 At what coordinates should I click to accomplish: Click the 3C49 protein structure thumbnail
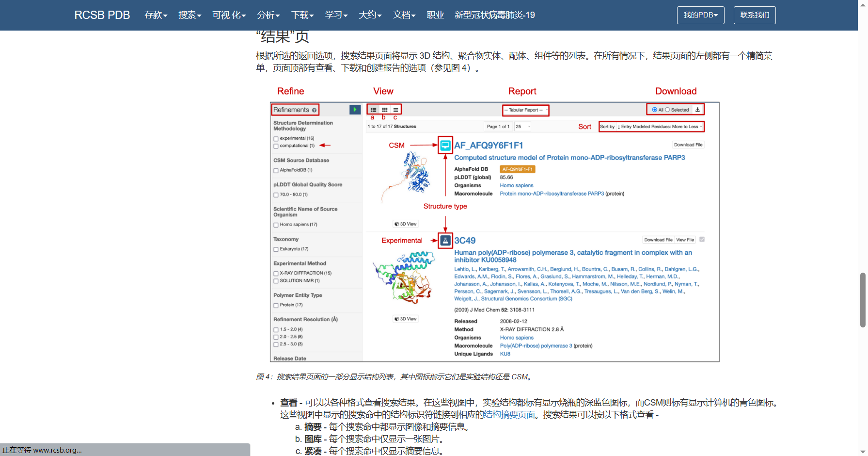402,277
